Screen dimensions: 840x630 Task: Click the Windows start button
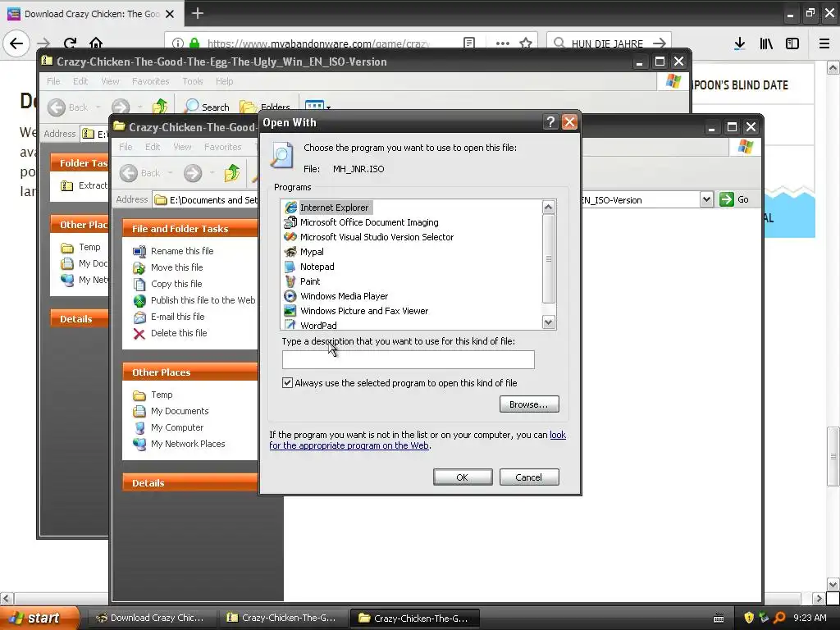tap(40, 619)
